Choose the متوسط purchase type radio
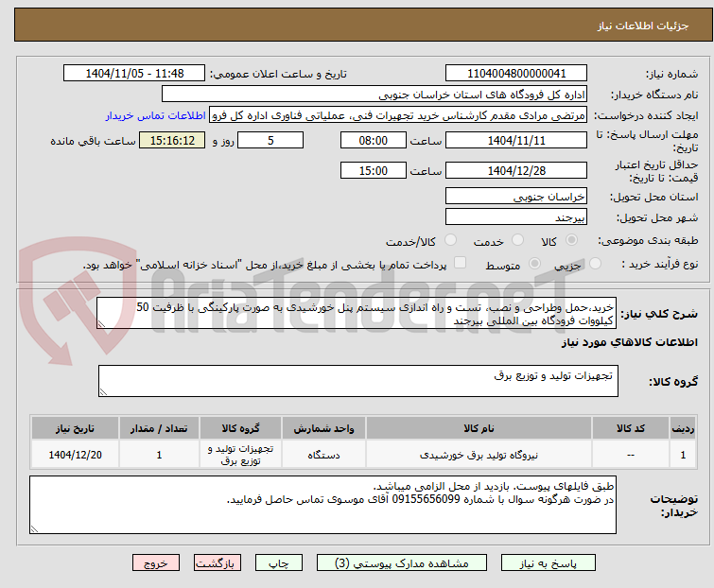 point(534,264)
